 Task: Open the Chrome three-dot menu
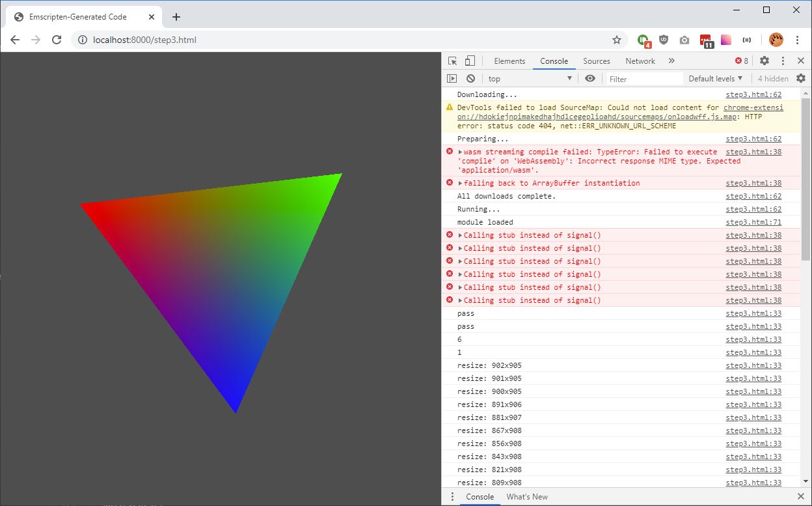pos(798,40)
